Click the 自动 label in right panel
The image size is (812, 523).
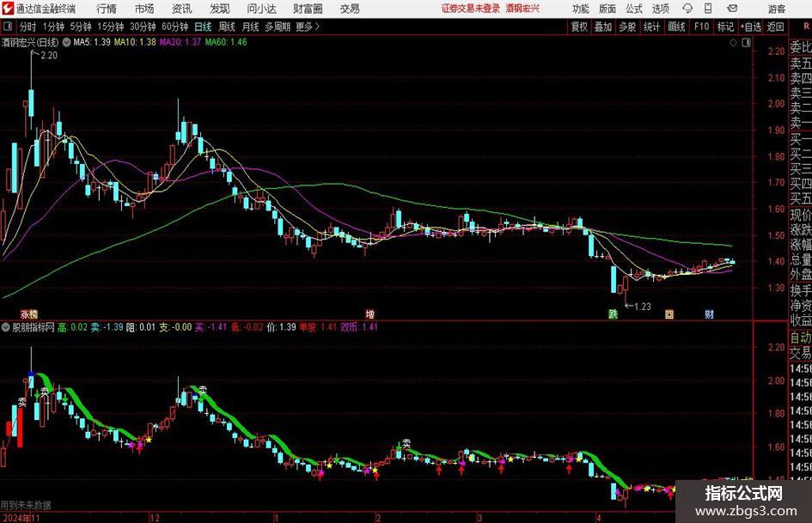800,338
